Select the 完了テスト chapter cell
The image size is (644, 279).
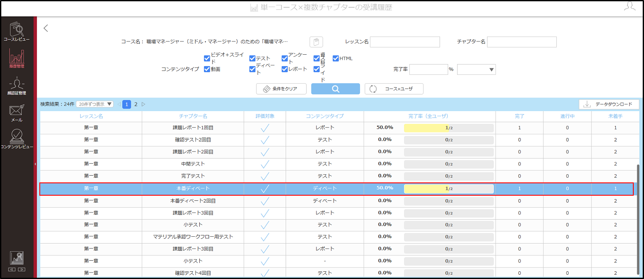coord(193,176)
